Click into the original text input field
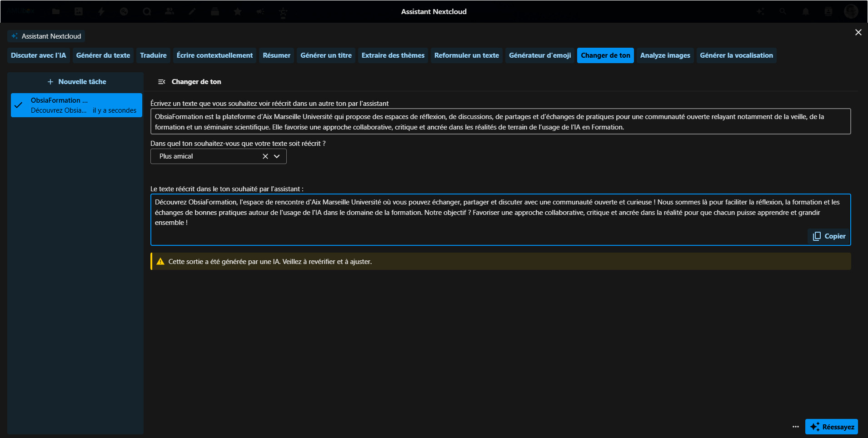The image size is (868, 438). (500, 121)
